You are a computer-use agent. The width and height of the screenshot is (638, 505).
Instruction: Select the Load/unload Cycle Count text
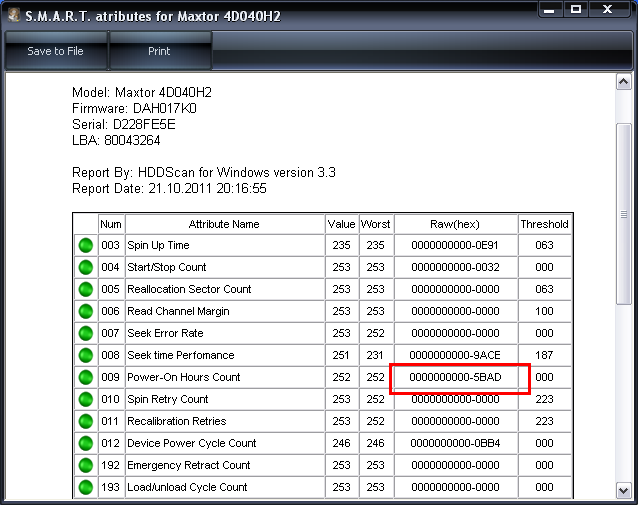pyautogui.click(x=187, y=487)
